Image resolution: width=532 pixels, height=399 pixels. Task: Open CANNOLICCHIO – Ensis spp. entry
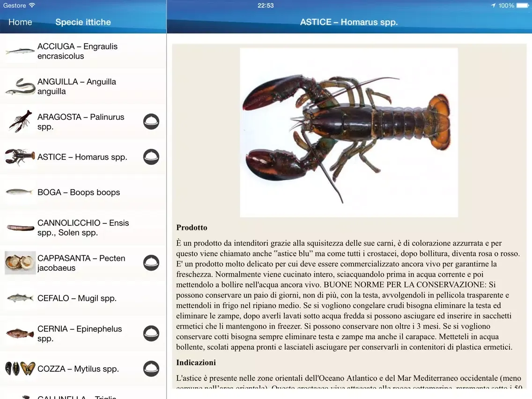pyautogui.click(x=83, y=228)
